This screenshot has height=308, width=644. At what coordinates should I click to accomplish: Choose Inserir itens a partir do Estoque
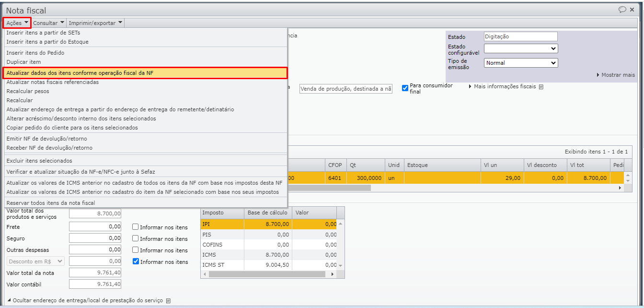coord(146,42)
